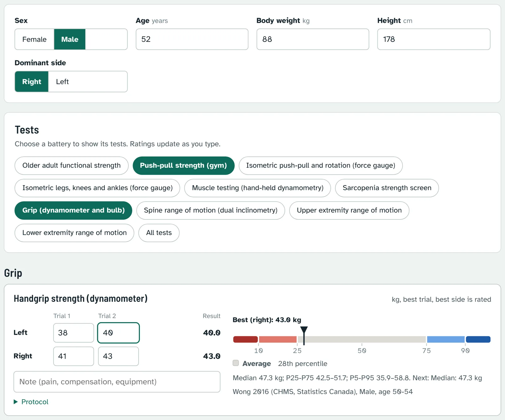
Task: Toggle Push-pull strength (gym) battery
Action: [183, 165]
